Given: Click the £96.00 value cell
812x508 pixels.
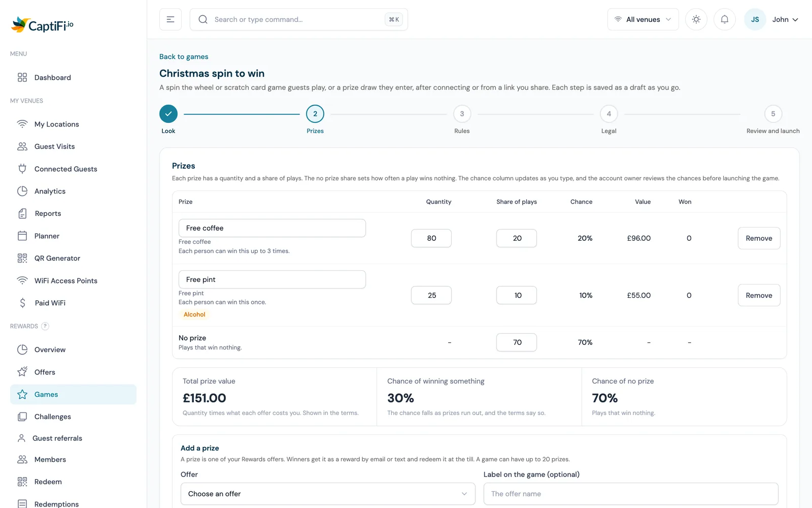Looking at the screenshot, I should click(638, 238).
